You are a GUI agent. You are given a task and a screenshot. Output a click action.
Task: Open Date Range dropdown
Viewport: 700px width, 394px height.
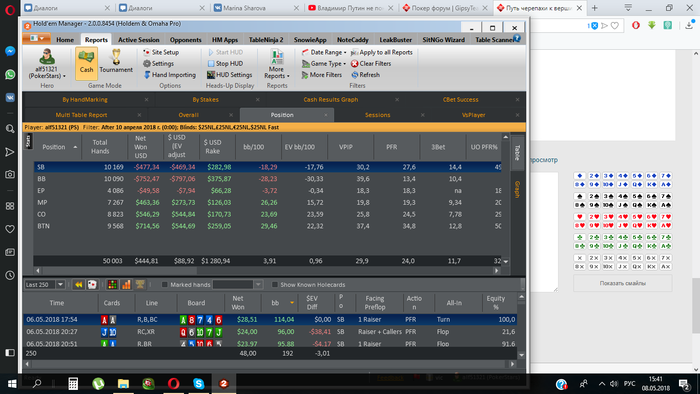324,52
